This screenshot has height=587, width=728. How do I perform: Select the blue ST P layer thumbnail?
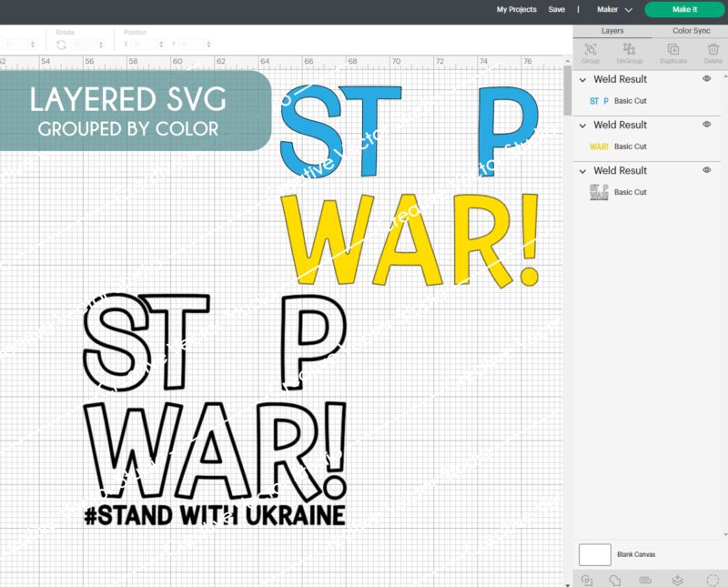(599, 101)
